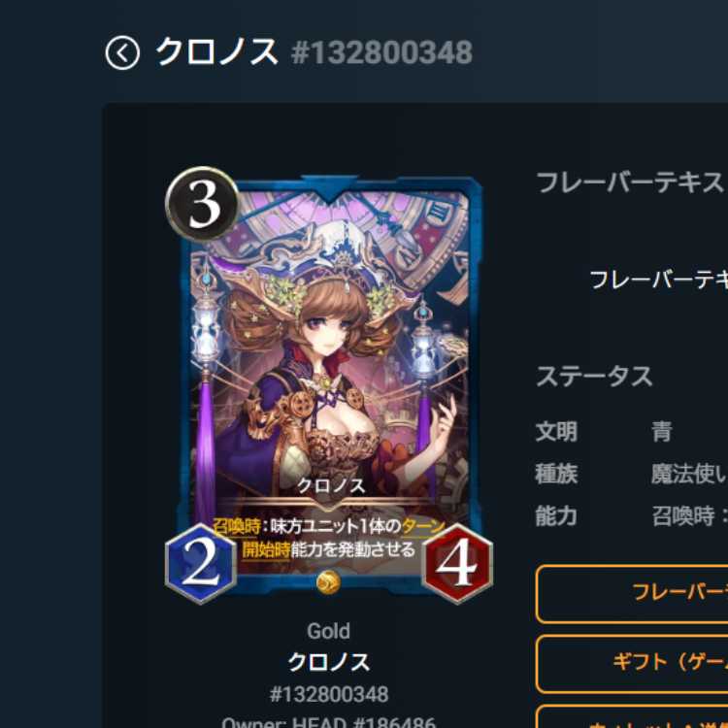Click the 文明 value 青

(x=662, y=432)
